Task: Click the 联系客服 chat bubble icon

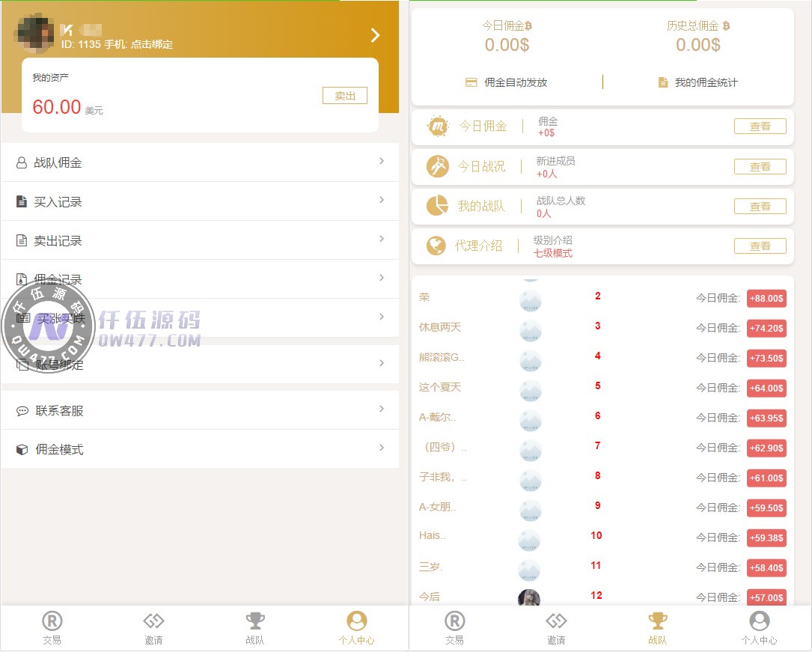Action: point(22,411)
